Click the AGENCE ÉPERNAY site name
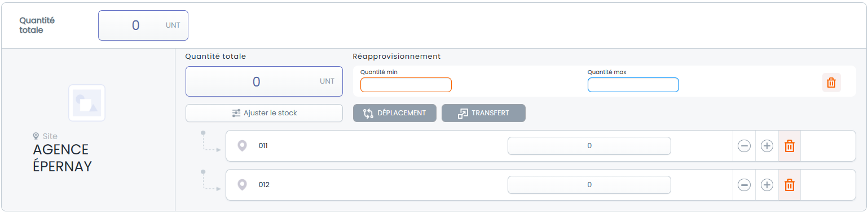868x212 pixels. (x=62, y=158)
